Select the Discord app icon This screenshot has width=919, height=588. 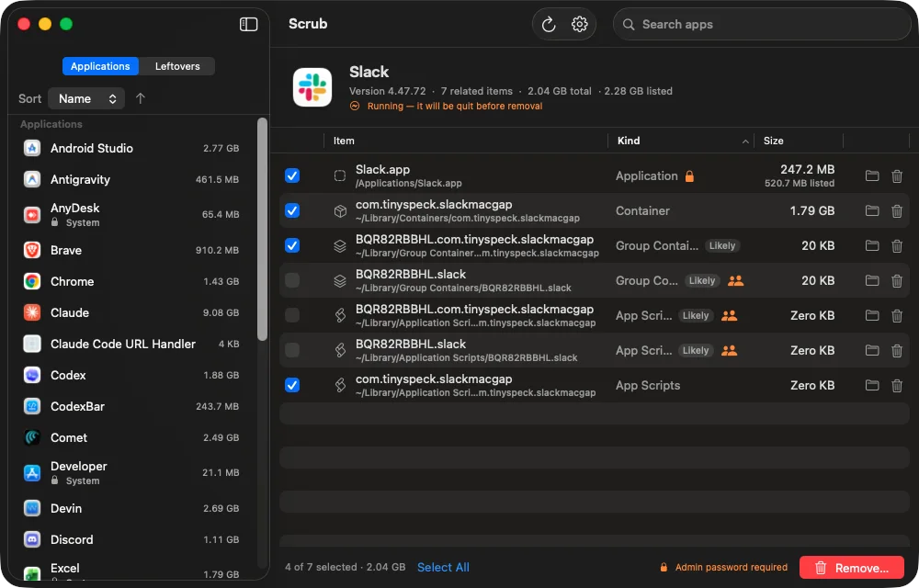[32, 539]
